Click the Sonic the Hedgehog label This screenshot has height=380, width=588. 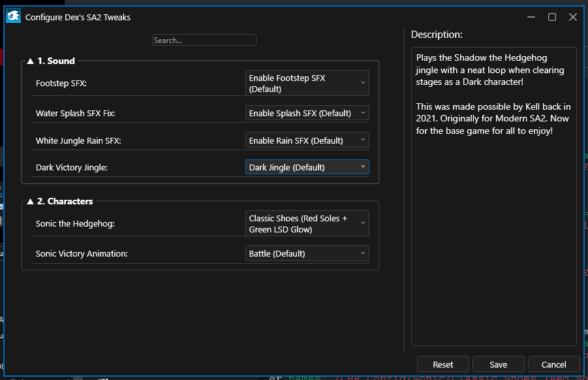tap(75, 223)
